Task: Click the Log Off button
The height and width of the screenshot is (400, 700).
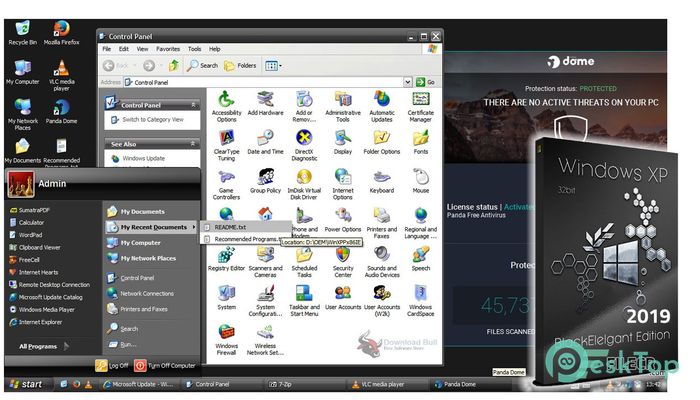Action: tap(112, 365)
